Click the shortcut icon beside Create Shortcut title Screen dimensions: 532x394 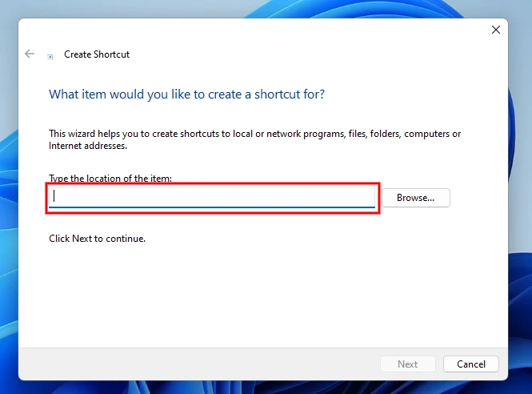click(x=50, y=57)
